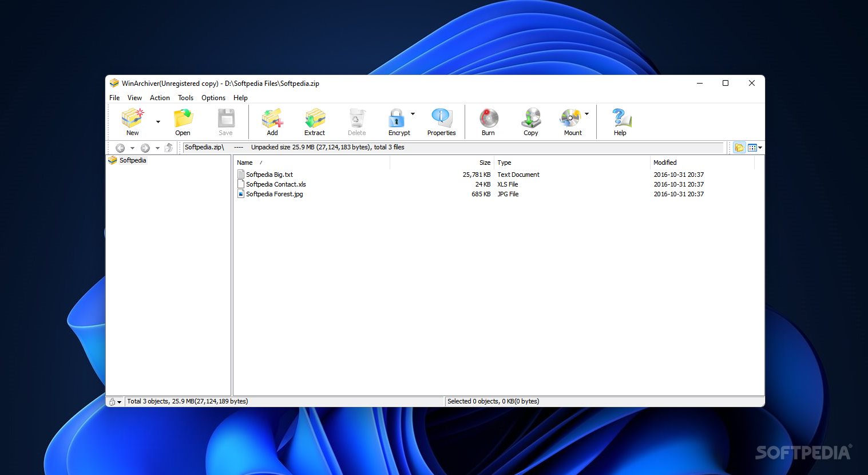Toggle the folder tree pane button
This screenshot has height=475, width=868.
point(739,148)
